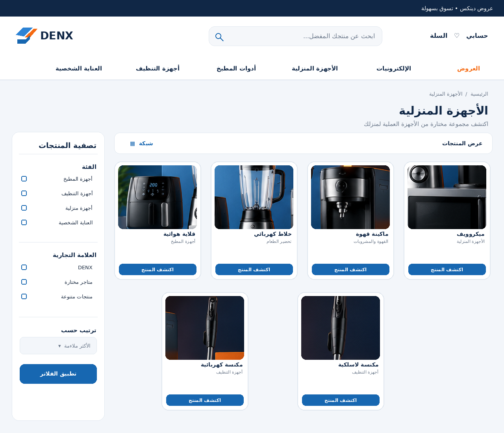This screenshot has width=504, height=433.
Task: Check the أجهزة التنظيف category filter
Action: [24, 193]
